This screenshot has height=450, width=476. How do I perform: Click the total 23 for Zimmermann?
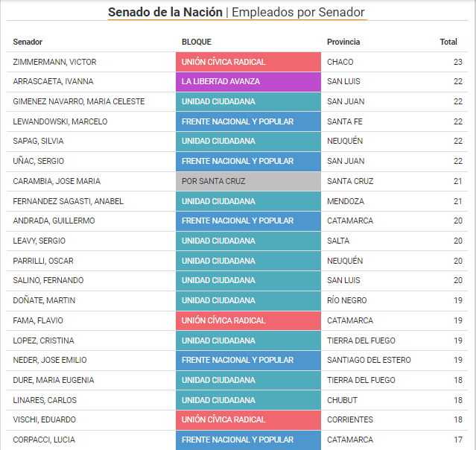(x=457, y=62)
